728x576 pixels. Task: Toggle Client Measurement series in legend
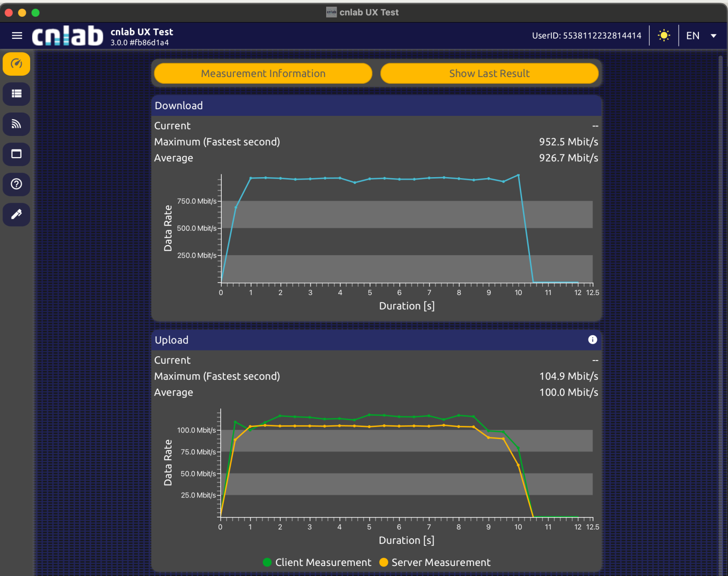[317, 562]
